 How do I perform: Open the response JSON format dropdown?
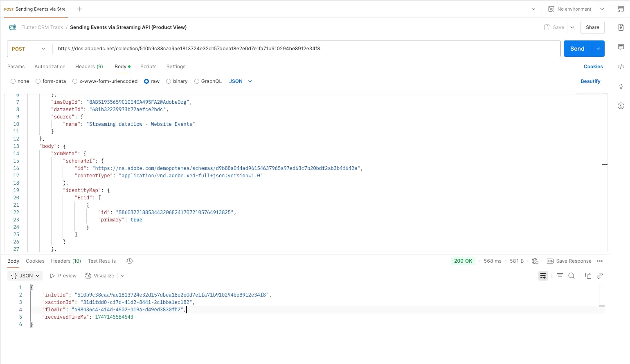pos(25,276)
